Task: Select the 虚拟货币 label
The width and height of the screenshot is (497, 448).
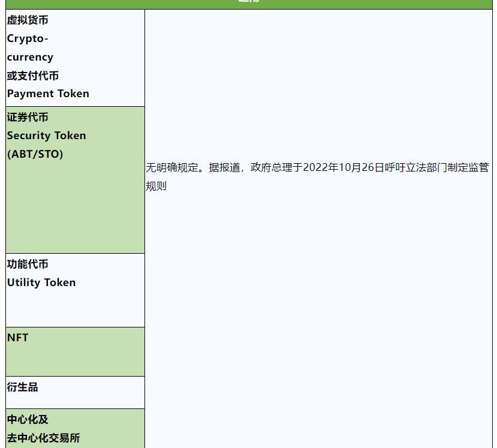Action: [x=28, y=20]
